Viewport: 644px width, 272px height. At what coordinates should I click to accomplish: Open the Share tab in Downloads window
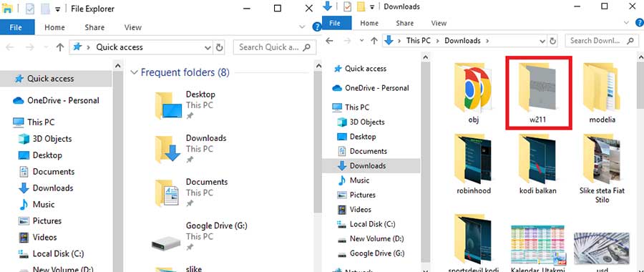[x=405, y=23]
